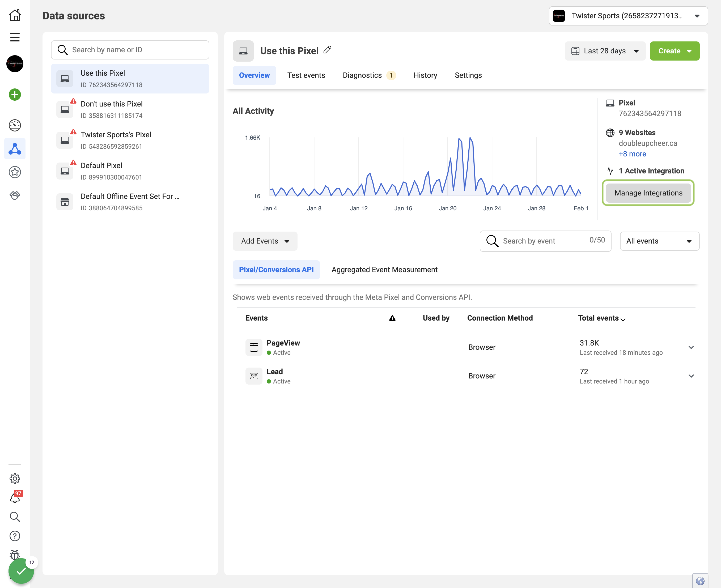Screen dimensions: 721x588
Task: Click the Lead event icon
Action: [254, 376]
